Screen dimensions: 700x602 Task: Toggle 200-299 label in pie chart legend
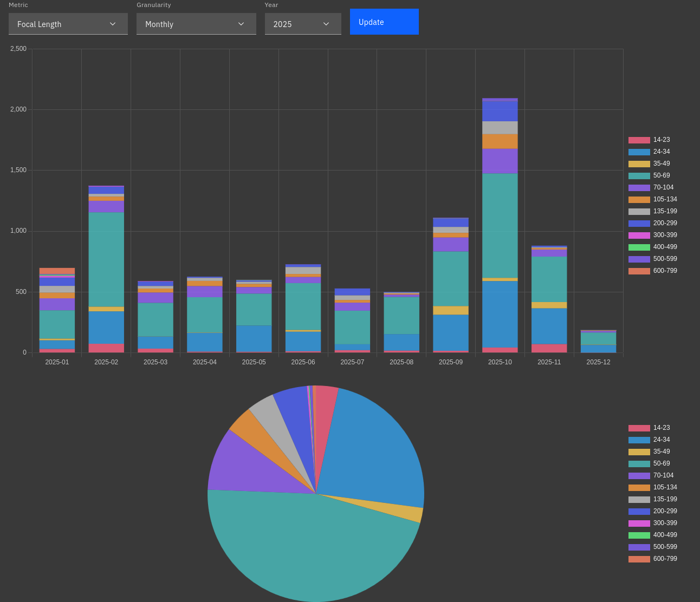pyautogui.click(x=665, y=511)
